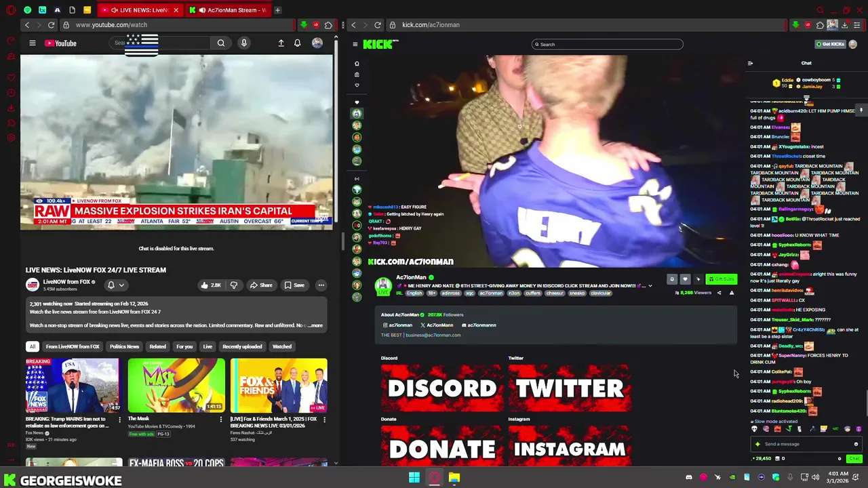This screenshot has height=488, width=868.
Task: Like the LiveNOW FOX video
Action: (x=211, y=285)
